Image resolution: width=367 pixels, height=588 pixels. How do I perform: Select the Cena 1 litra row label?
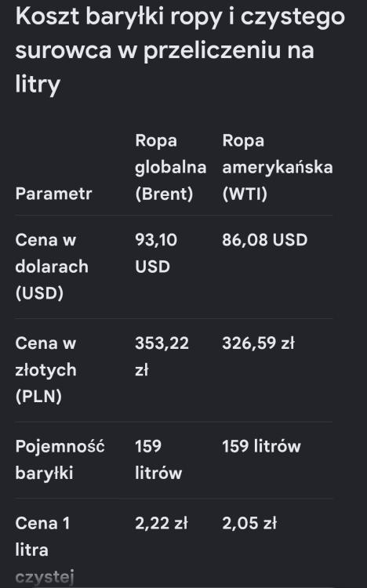point(42,536)
